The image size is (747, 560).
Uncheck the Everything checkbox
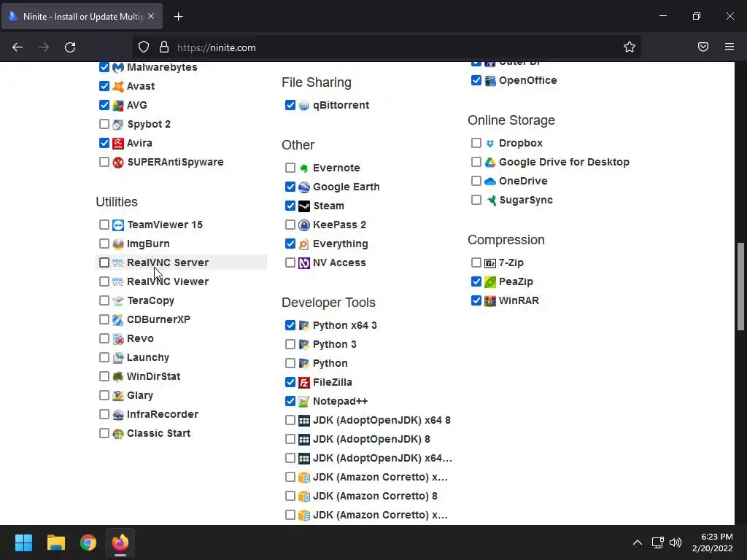pos(290,244)
